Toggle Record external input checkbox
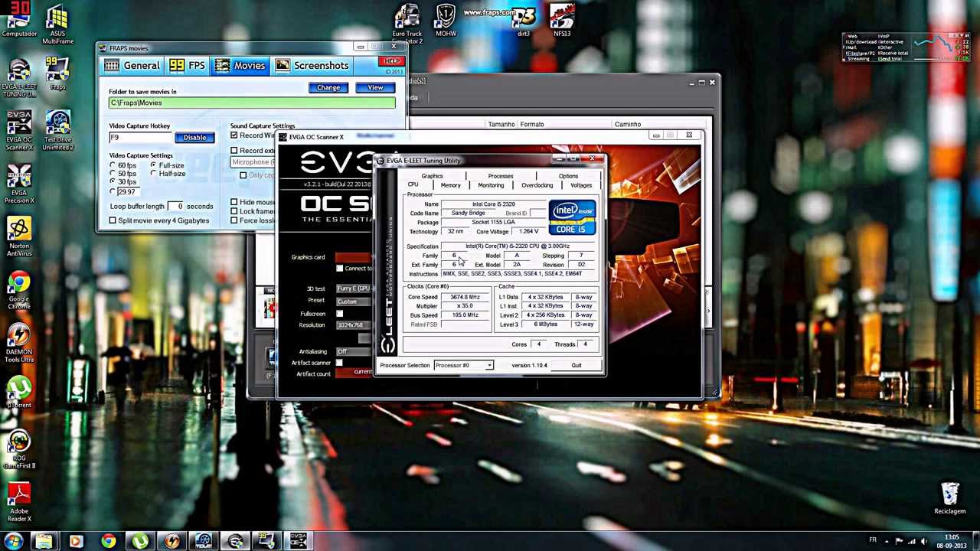980x551 pixels. 234,151
